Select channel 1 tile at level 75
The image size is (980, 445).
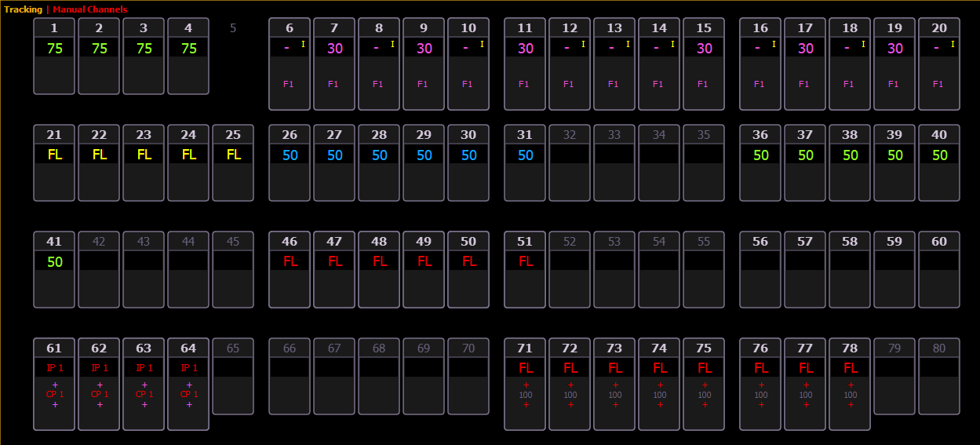click(54, 56)
